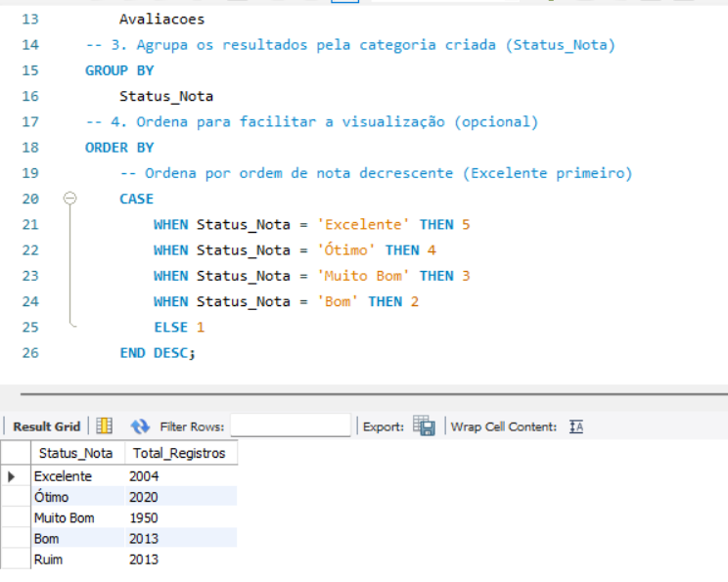
Task: Collapse the CASE block fold marker
Action: click(69, 199)
